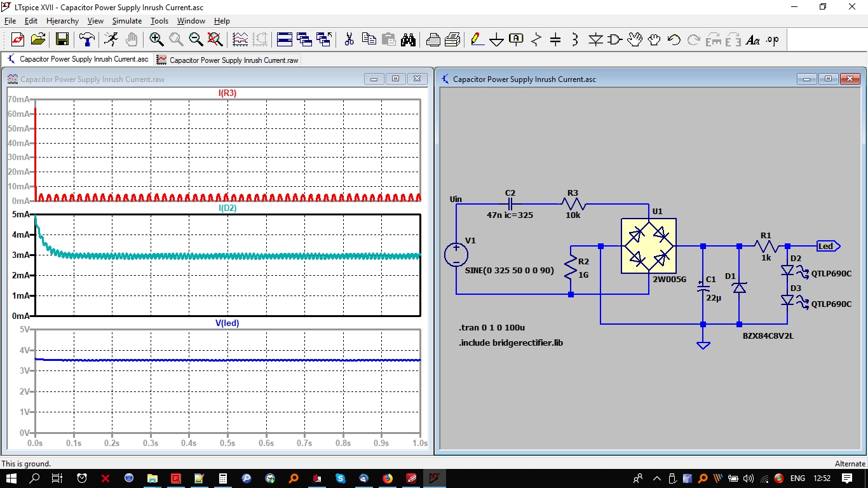Click the Led output net label
868x488 pixels.
(x=829, y=246)
